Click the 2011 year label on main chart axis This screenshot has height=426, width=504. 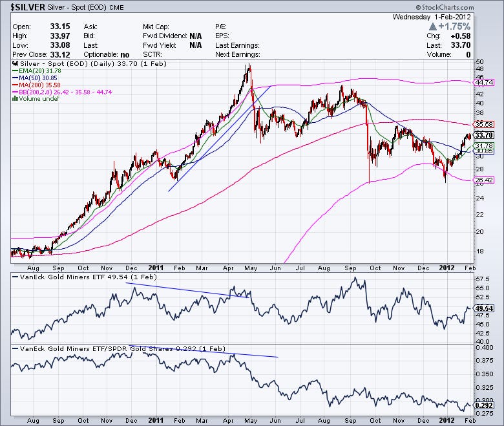[x=156, y=268]
